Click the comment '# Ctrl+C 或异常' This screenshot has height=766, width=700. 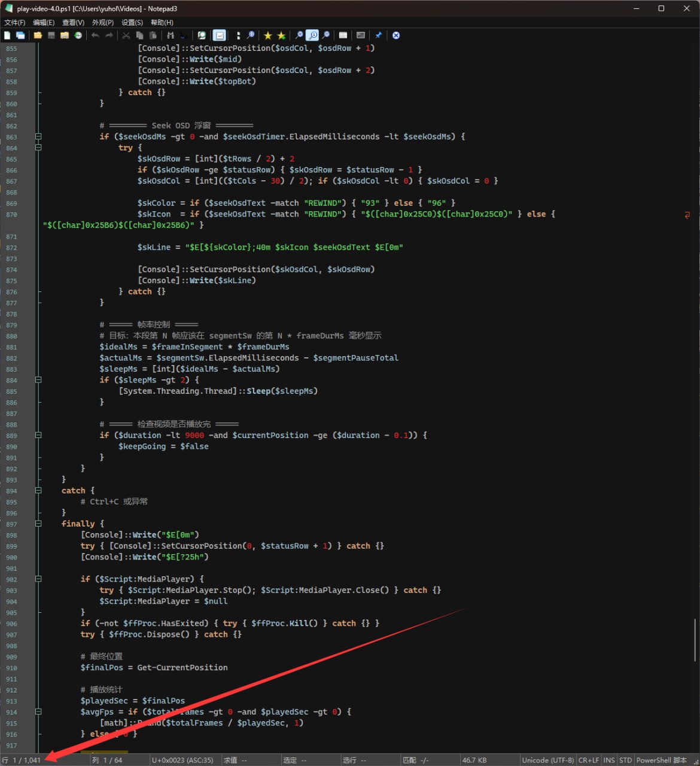(x=114, y=501)
